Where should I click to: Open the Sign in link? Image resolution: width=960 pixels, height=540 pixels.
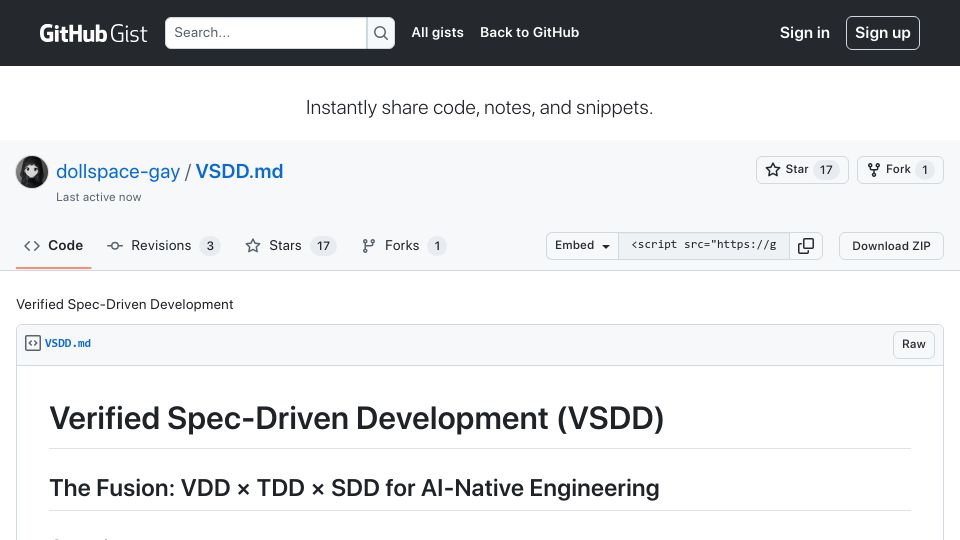pos(804,33)
